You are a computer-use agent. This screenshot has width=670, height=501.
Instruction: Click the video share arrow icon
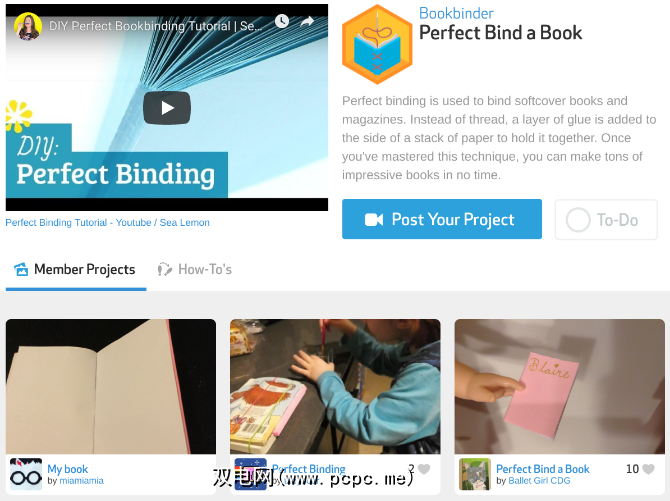(307, 21)
